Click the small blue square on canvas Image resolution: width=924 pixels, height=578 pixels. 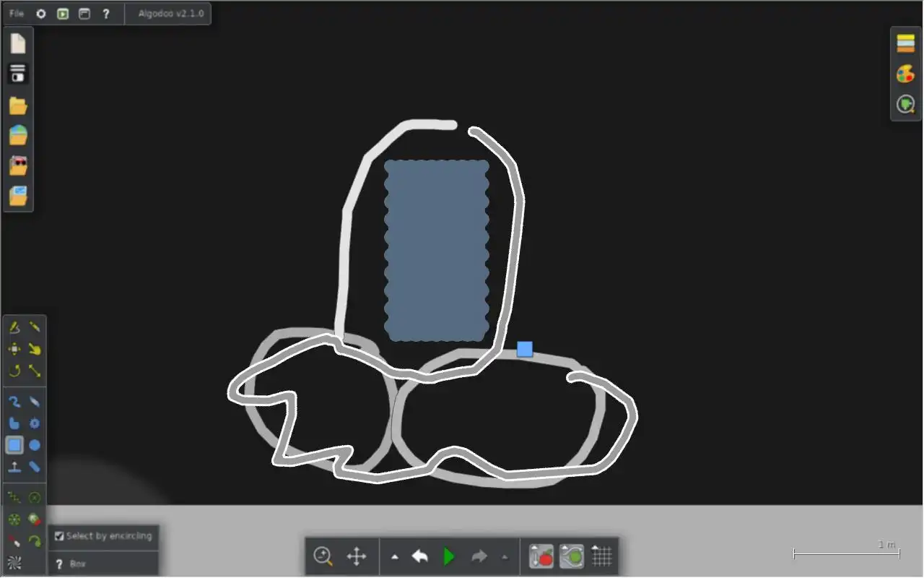[x=525, y=350]
